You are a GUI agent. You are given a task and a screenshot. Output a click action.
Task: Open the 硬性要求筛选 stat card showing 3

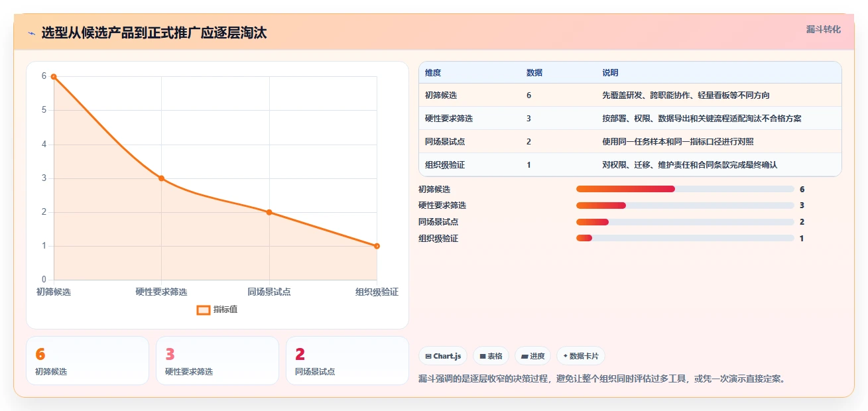217,361
